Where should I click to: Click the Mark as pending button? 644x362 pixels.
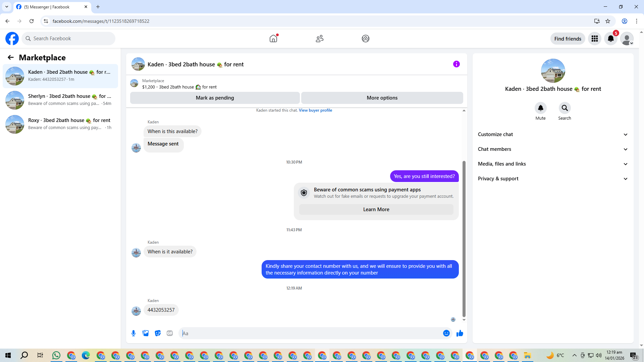pyautogui.click(x=215, y=98)
